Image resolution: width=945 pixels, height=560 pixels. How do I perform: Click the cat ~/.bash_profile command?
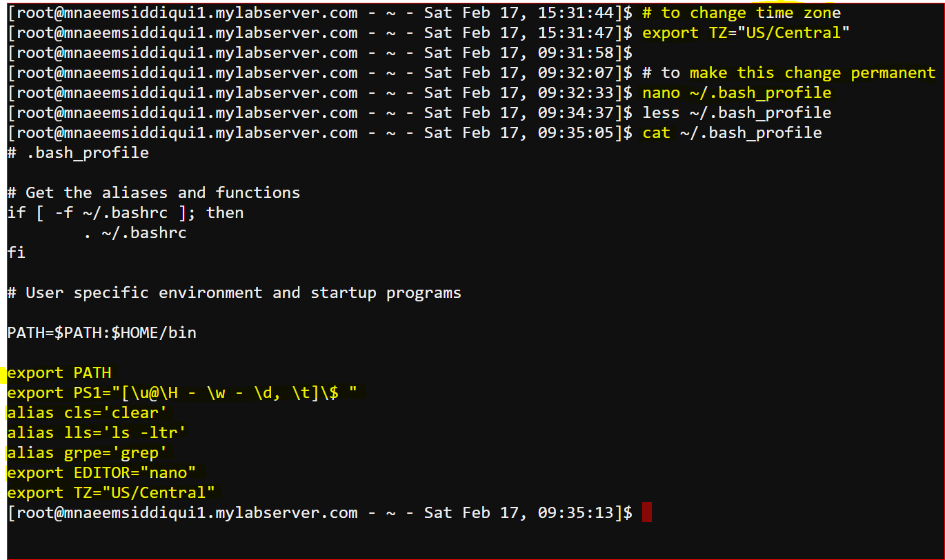(x=732, y=132)
